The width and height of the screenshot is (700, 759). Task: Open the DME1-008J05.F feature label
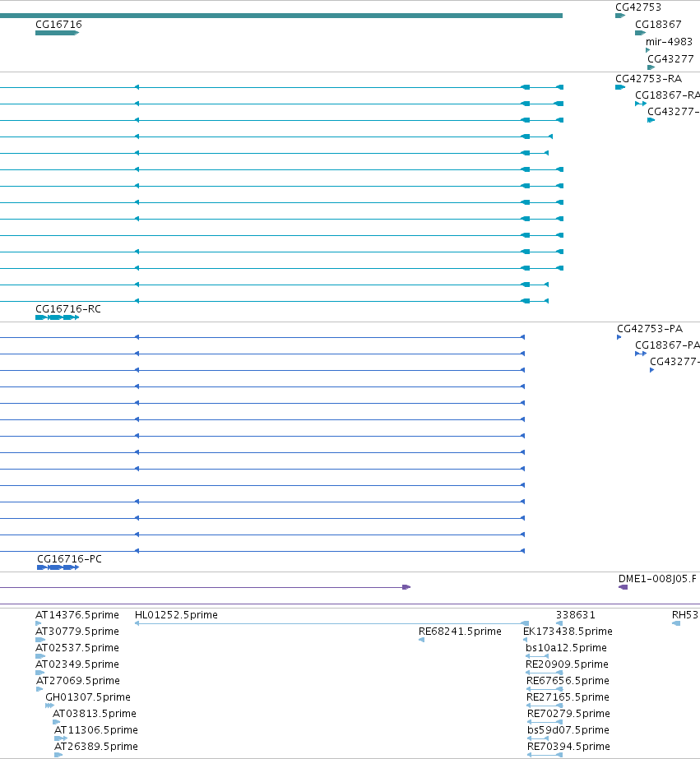(657, 579)
